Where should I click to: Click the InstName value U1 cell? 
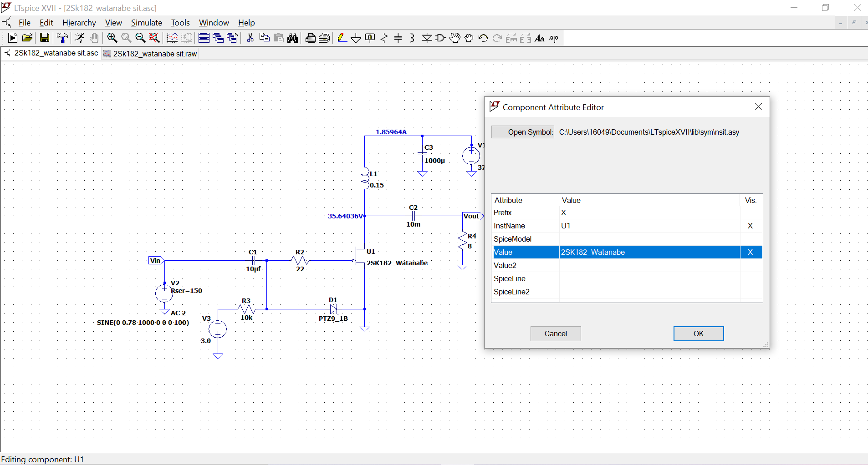pyautogui.click(x=649, y=226)
